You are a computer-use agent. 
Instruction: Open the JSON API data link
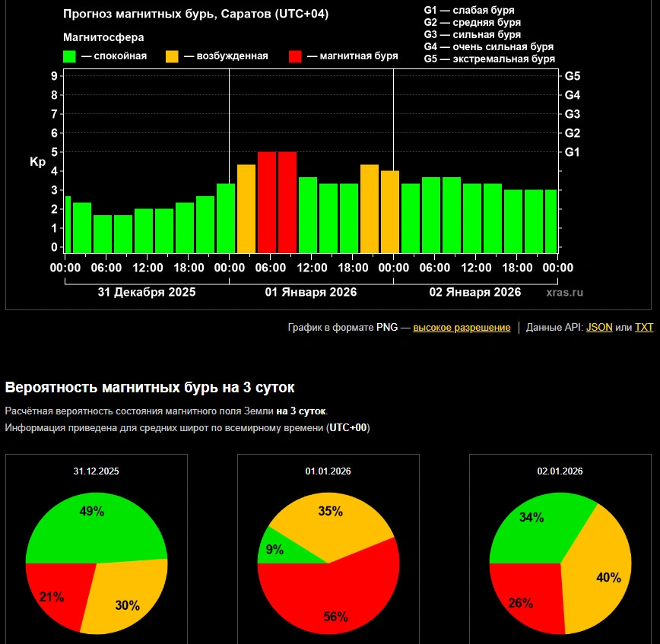599,328
